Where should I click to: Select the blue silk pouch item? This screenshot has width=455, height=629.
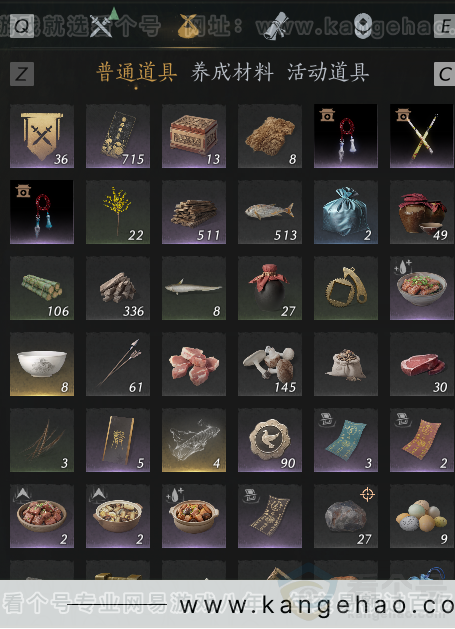pos(346,212)
